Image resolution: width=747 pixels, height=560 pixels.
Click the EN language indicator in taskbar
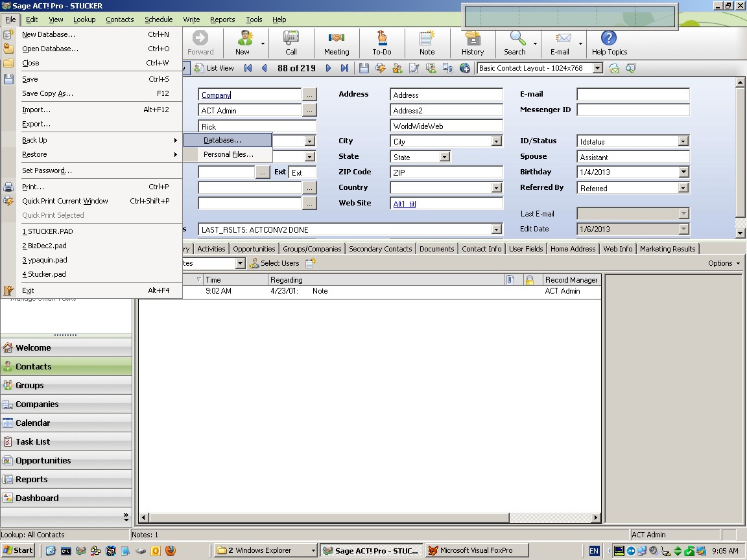click(594, 551)
